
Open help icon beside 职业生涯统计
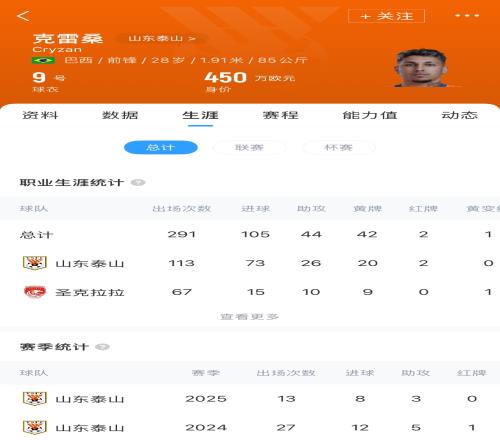138,183
